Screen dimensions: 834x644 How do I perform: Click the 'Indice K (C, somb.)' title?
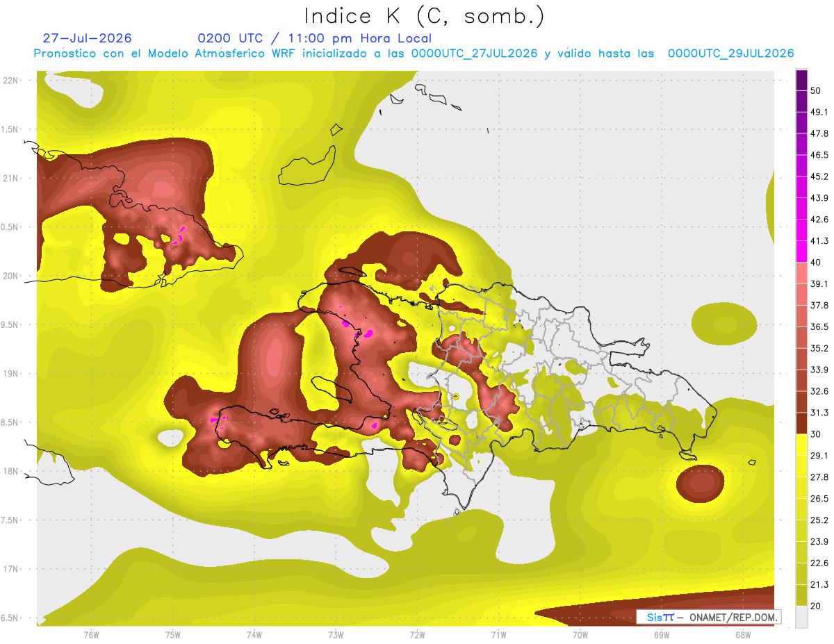(424, 16)
